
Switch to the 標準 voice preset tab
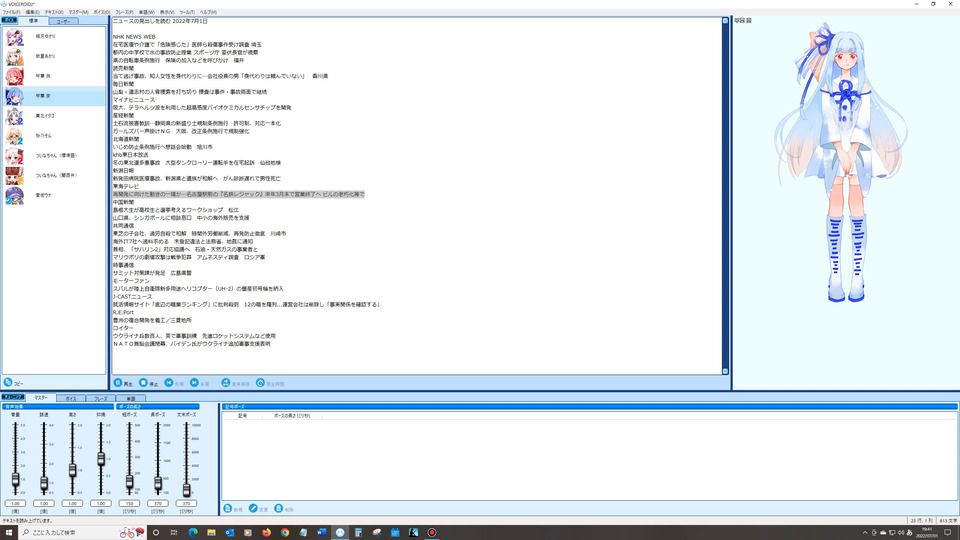34,21
